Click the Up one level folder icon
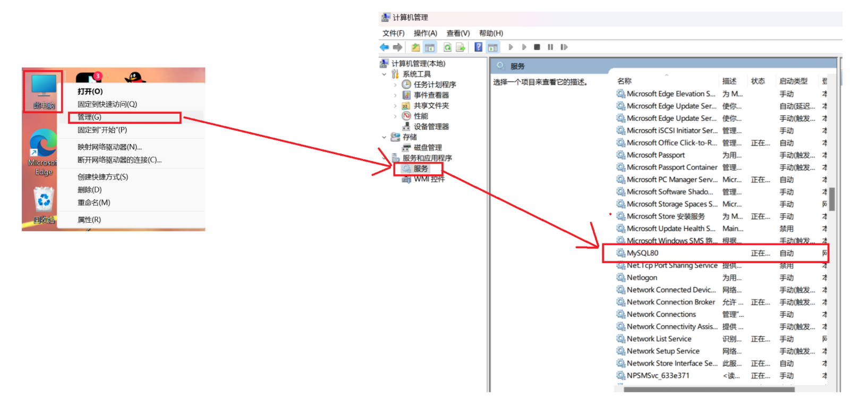 [x=415, y=47]
